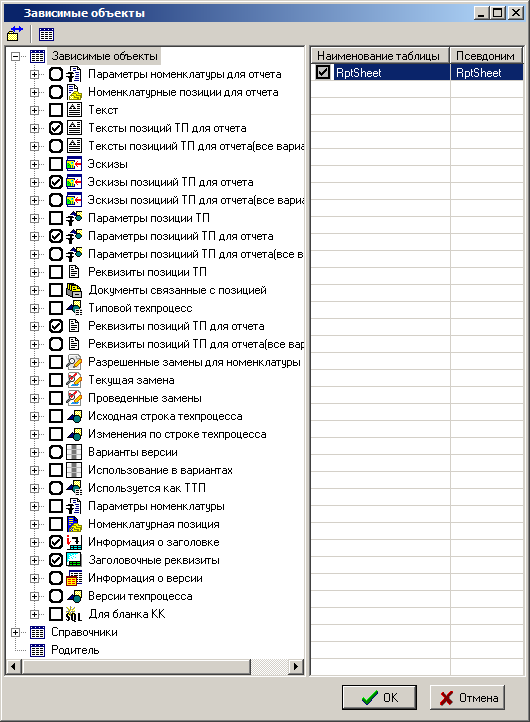This screenshot has width=530, height=722.
Task: Click the icon of Текущая замена
Action: [74, 380]
